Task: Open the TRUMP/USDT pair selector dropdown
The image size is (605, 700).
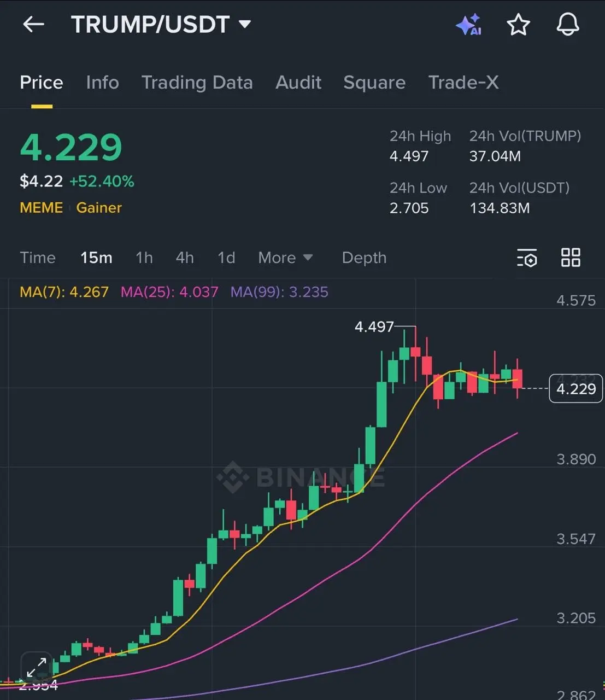Action: point(161,25)
